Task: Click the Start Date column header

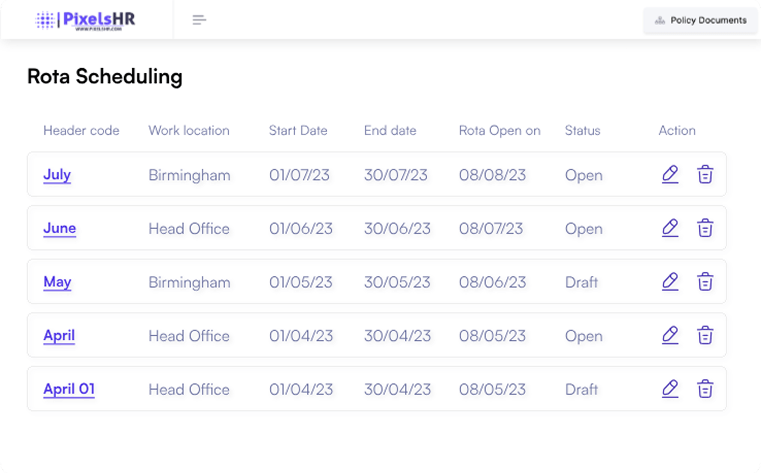Action: click(x=298, y=131)
